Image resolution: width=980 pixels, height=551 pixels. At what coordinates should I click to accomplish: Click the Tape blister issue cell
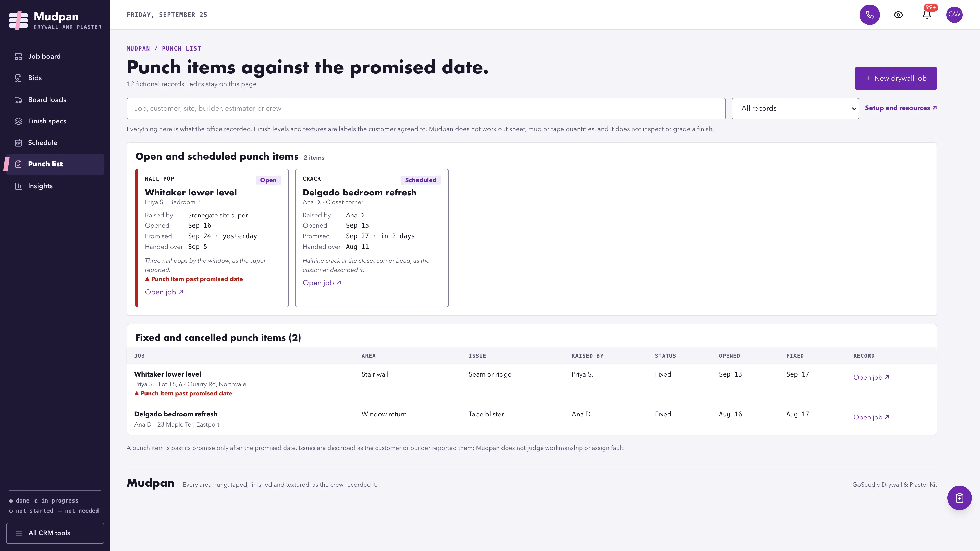coord(486,414)
